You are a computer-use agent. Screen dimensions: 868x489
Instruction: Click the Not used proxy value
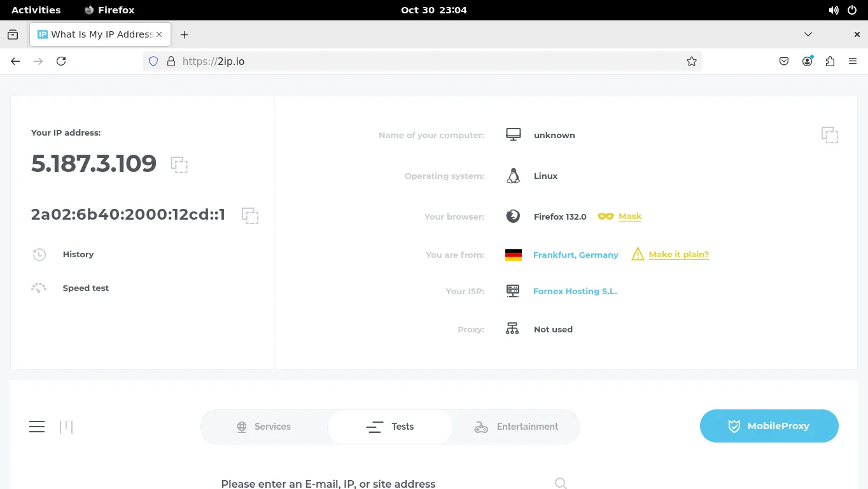pyautogui.click(x=553, y=329)
